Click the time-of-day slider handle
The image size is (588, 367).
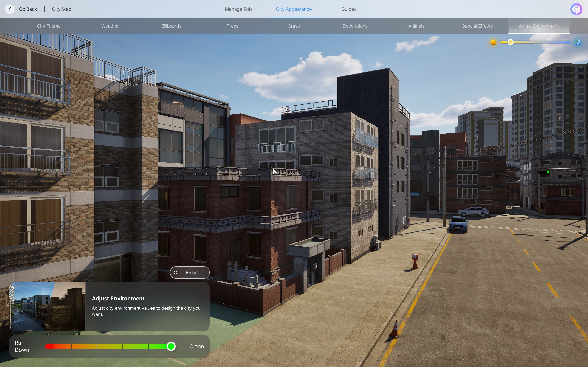click(511, 42)
